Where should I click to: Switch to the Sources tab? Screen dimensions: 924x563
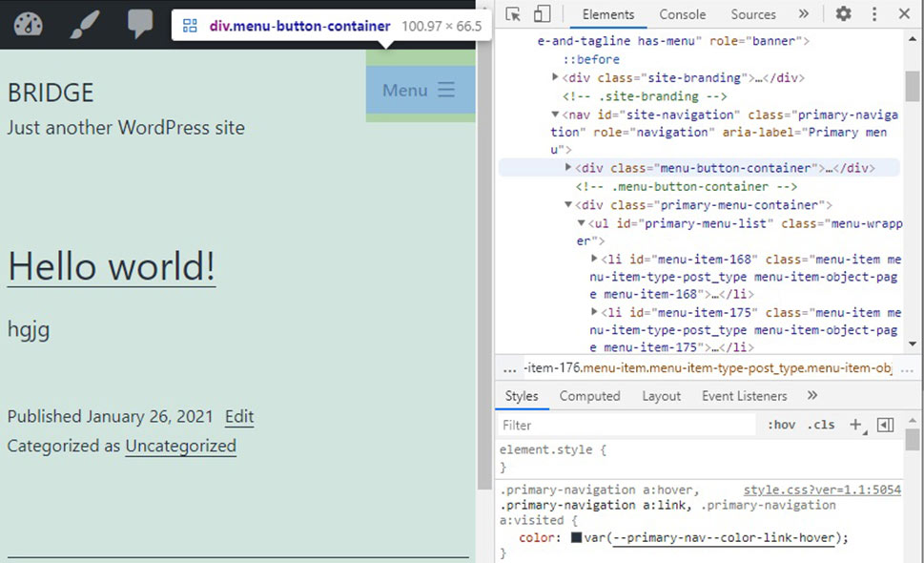point(753,14)
